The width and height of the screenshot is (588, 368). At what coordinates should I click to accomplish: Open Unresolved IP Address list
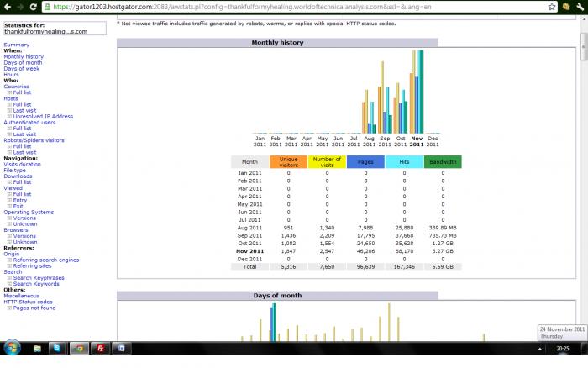click(x=43, y=117)
